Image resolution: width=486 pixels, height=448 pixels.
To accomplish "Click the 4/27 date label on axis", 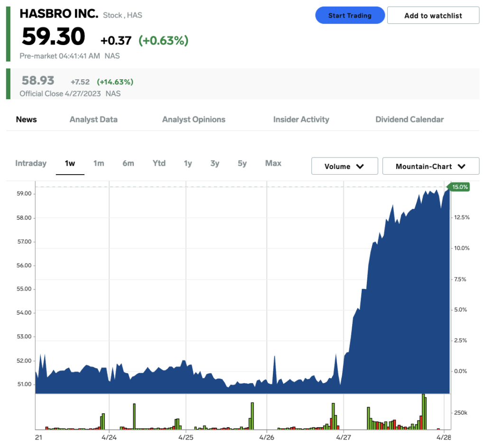I will 344,438.
